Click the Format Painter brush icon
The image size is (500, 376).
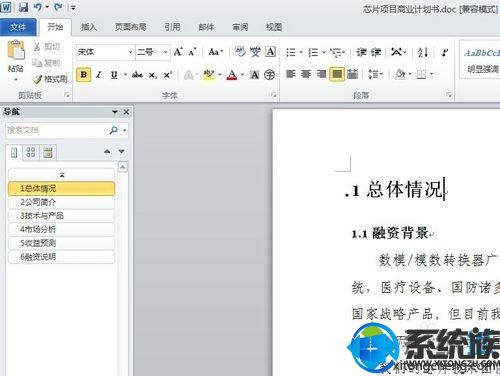37,79
